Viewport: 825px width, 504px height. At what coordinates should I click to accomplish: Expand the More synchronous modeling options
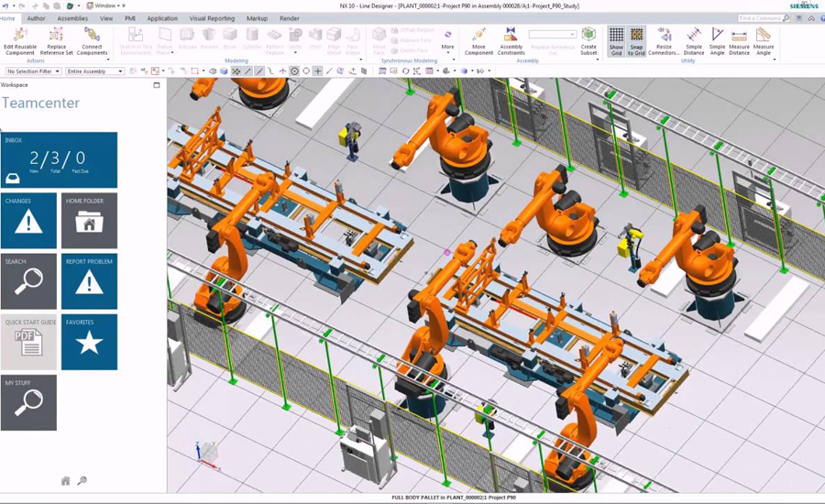point(447,40)
